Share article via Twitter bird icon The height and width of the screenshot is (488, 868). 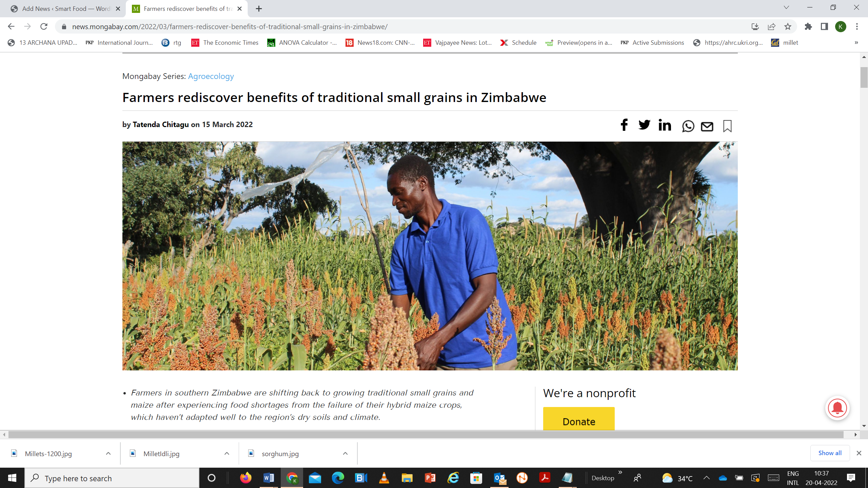644,125
